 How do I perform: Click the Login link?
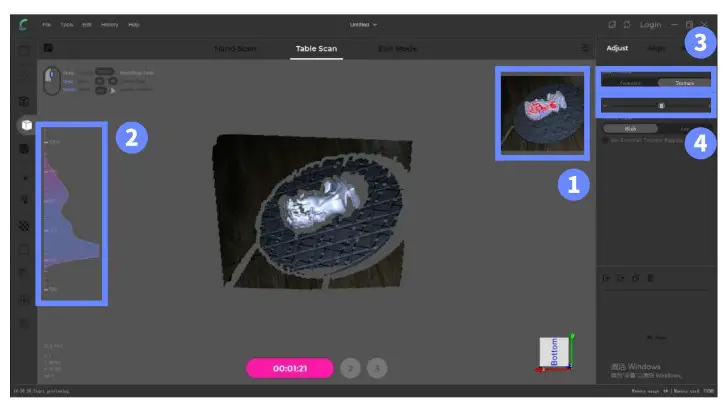(650, 25)
